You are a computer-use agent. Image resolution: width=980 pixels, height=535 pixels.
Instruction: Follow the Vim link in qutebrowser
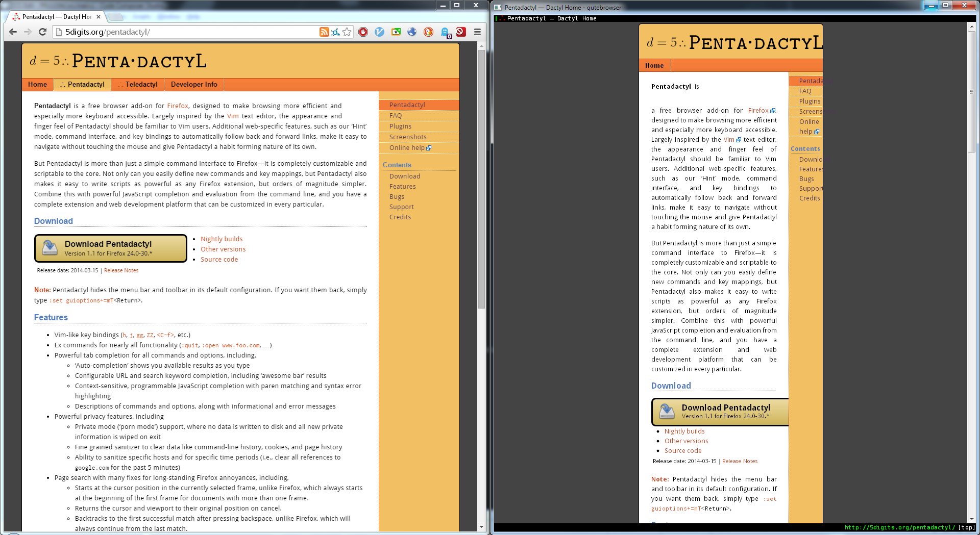[x=732, y=139]
